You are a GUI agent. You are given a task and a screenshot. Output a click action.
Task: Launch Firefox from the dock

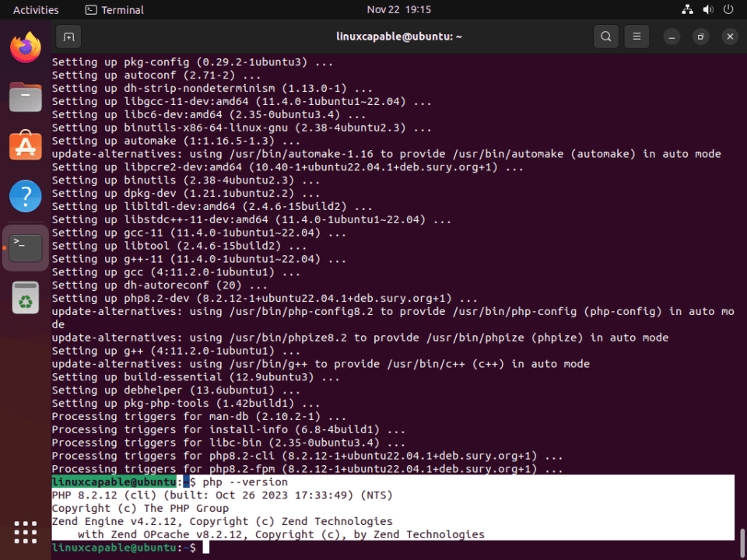[25, 47]
